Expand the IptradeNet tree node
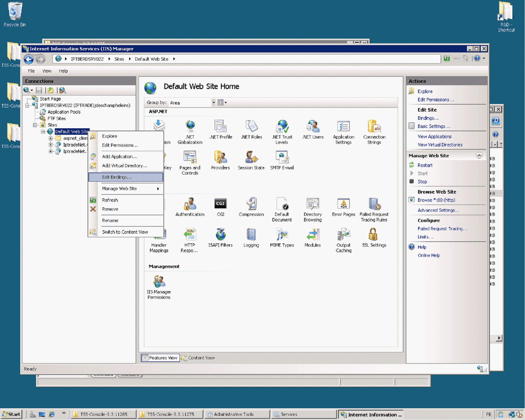 [50, 144]
